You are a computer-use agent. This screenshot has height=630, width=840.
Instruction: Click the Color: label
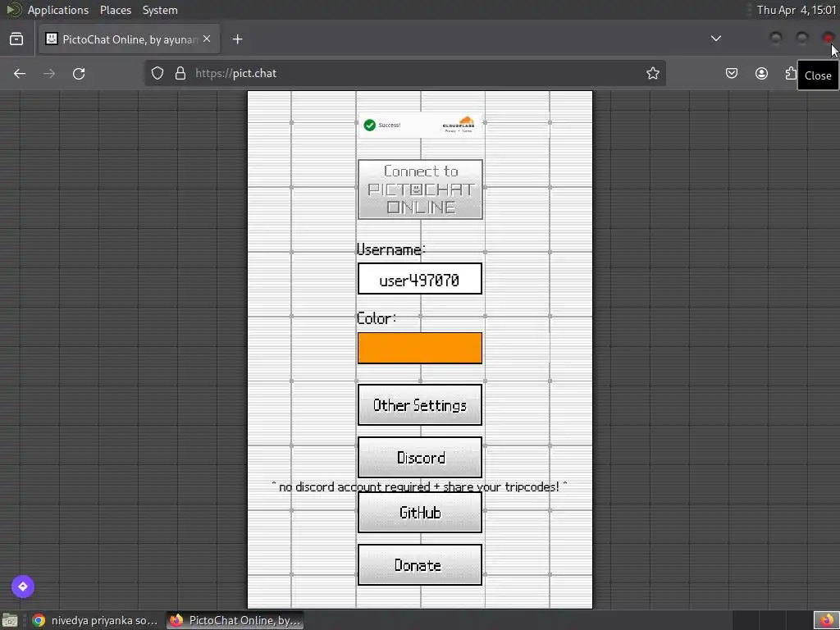(x=376, y=318)
